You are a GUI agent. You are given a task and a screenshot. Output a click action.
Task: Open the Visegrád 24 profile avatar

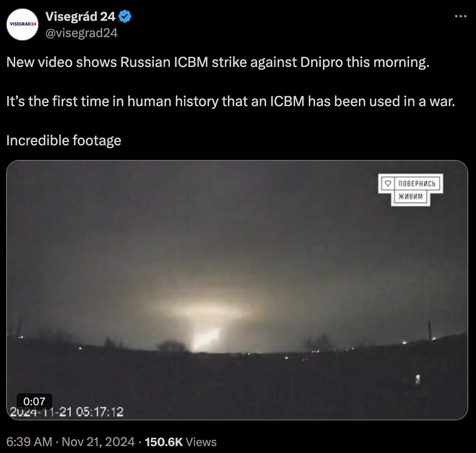click(x=22, y=24)
